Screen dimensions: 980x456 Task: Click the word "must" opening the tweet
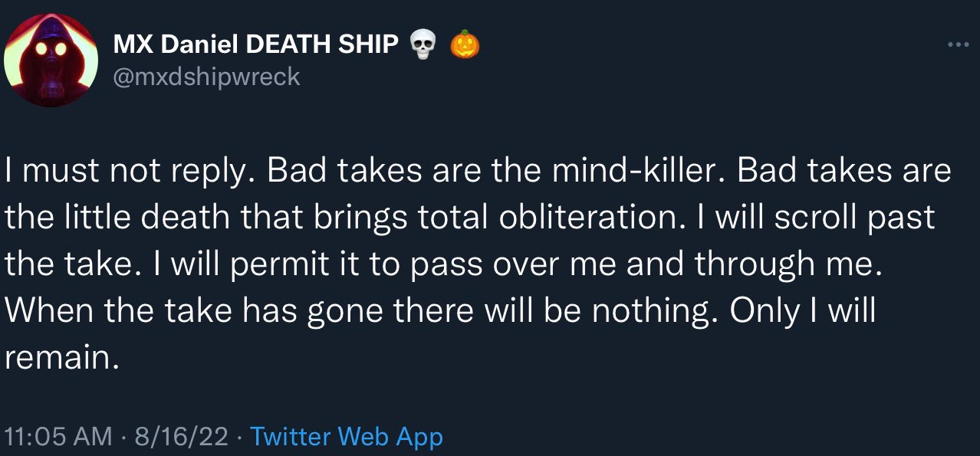pyautogui.click(x=60, y=172)
